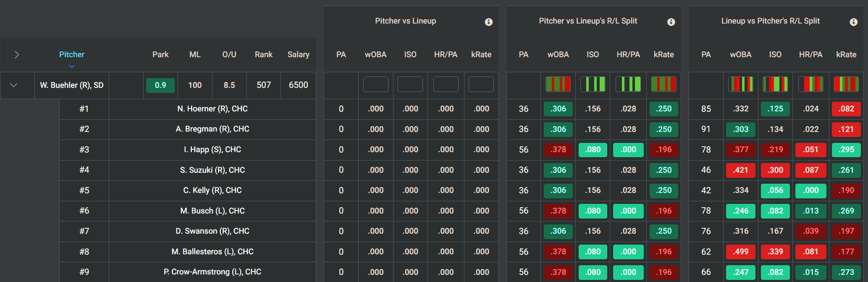
Task: Click HR/PA heat strip in Lineup R/L Split
Action: [x=810, y=84]
